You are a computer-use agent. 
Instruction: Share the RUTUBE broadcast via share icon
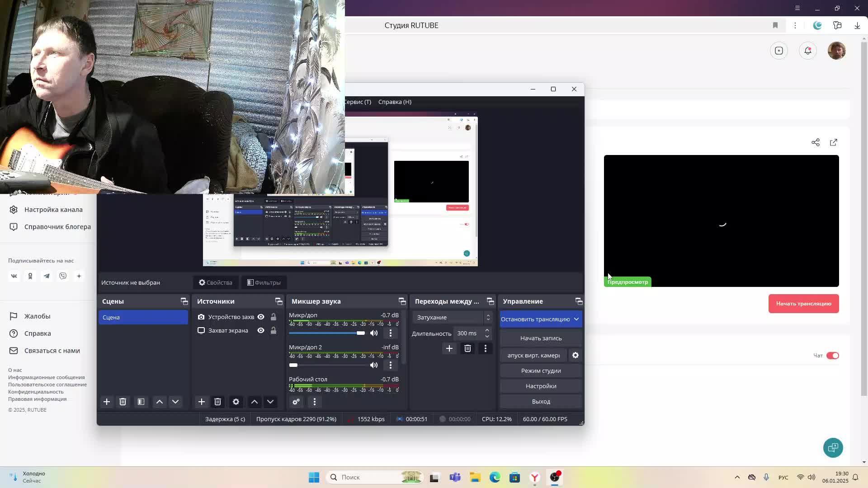[x=816, y=142]
